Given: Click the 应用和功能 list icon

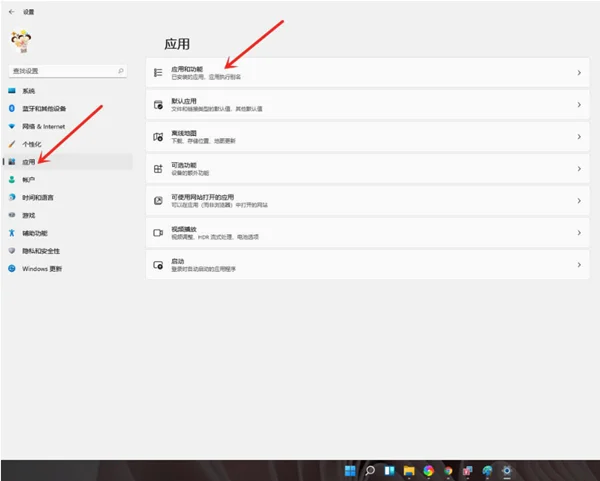Looking at the screenshot, I should tap(158, 72).
